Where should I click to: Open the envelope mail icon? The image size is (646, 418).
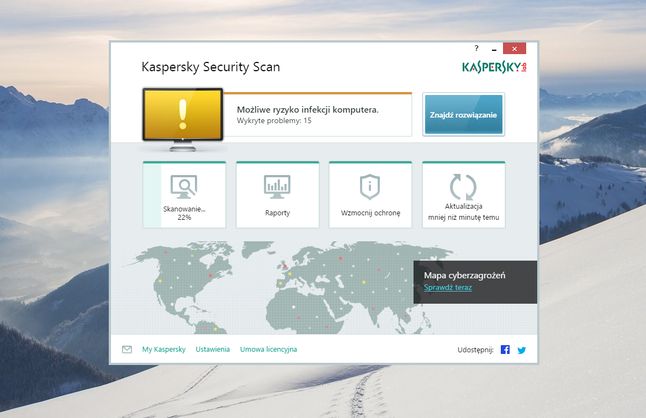(x=127, y=349)
